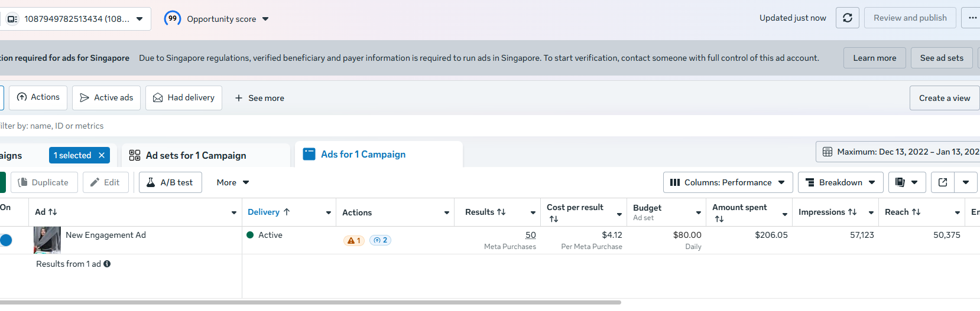The image size is (980, 311).
Task: Open the Breakdown dropdown
Action: coord(840,182)
